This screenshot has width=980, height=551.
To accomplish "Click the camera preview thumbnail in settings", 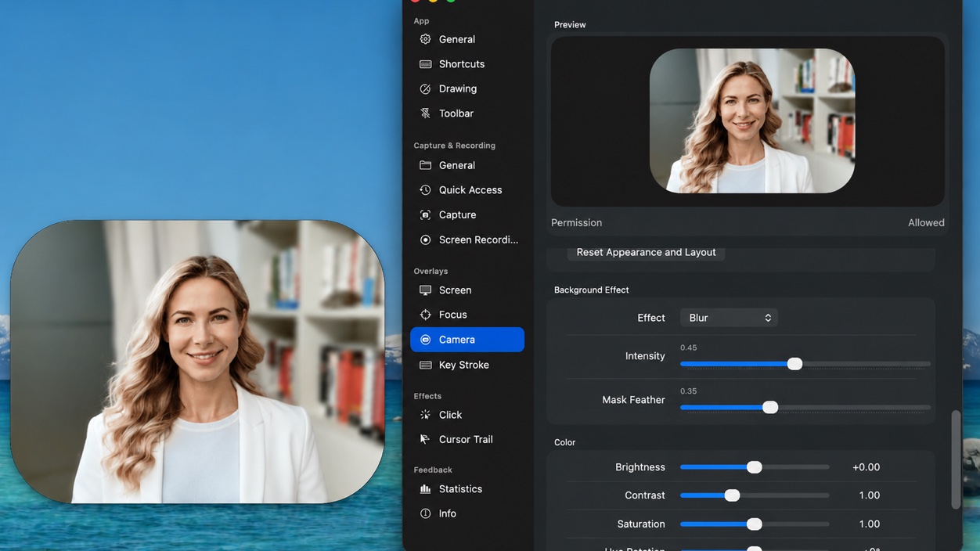I will click(752, 121).
